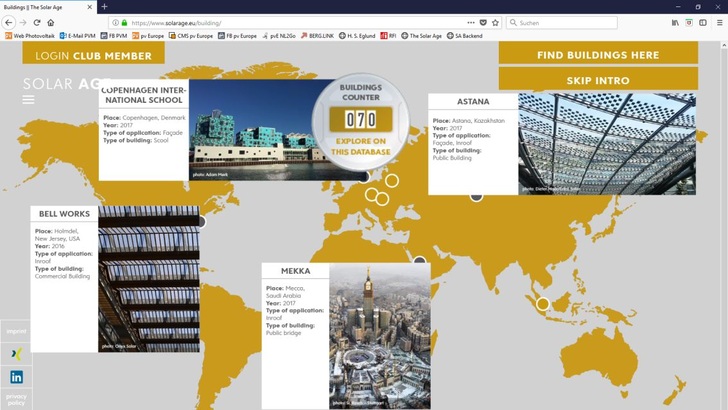The image size is (728, 410).
Task: Click FIND BUILDINGS HERE button
Action: pyautogui.click(x=598, y=55)
